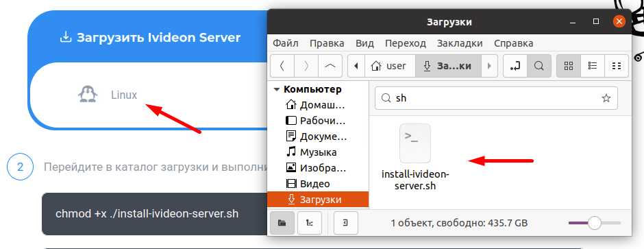Select the install-ivideon-server.sh script icon

pos(415,143)
